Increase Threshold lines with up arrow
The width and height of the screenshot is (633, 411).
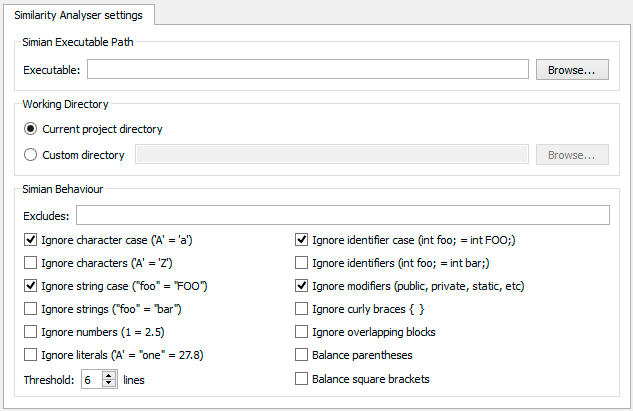tap(109, 375)
